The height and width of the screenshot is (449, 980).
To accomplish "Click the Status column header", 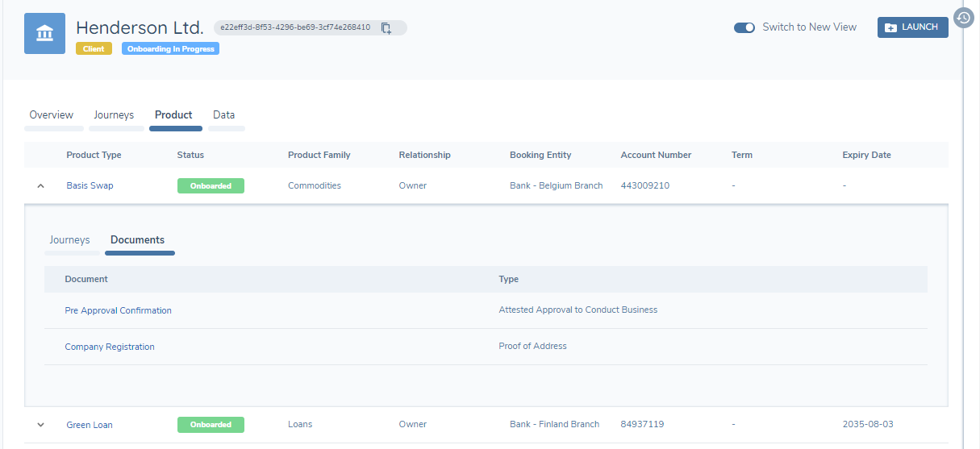I will pos(190,155).
